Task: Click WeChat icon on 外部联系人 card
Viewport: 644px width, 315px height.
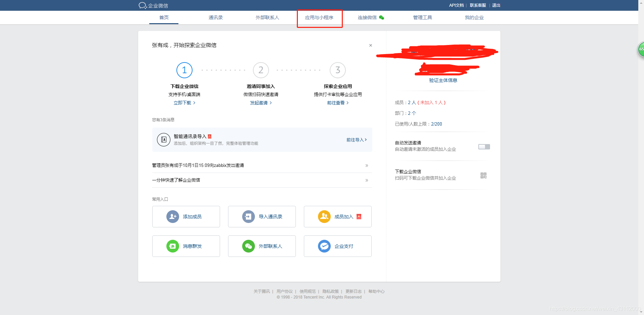Action: (249, 246)
